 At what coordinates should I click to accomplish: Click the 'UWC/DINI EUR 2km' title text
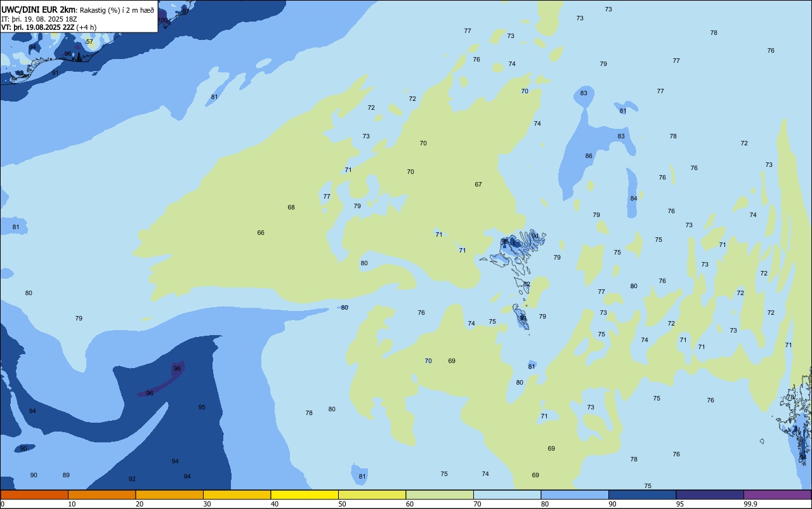click(x=38, y=10)
